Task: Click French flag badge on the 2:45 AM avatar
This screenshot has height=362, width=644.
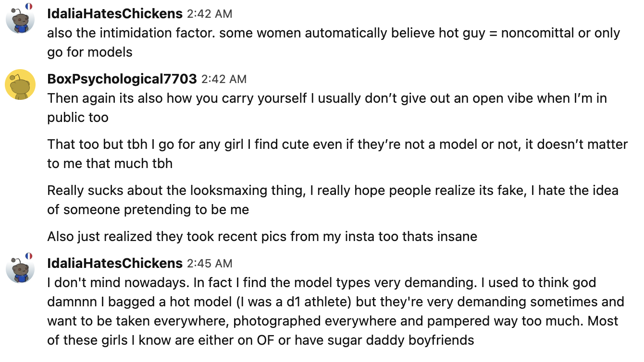Action: coord(29,256)
